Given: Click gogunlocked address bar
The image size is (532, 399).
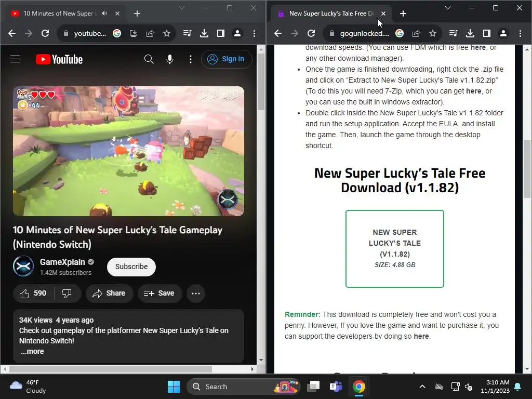Looking at the screenshot, I should coord(365,33).
